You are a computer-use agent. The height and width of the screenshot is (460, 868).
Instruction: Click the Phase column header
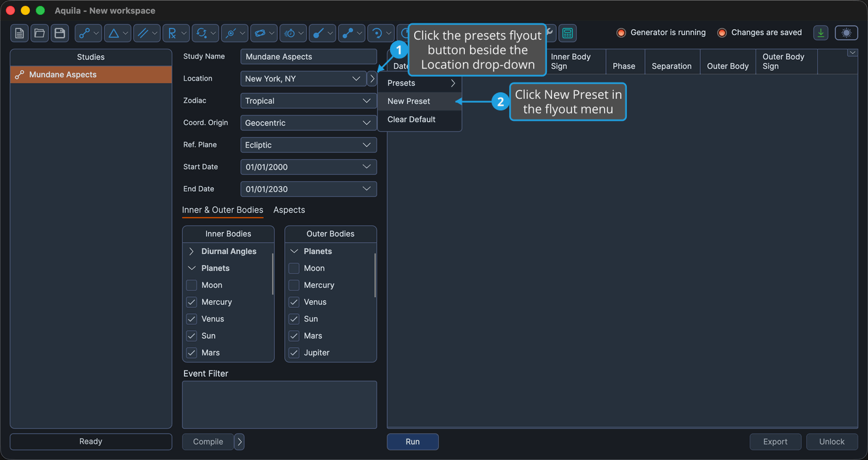click(625, 61)
